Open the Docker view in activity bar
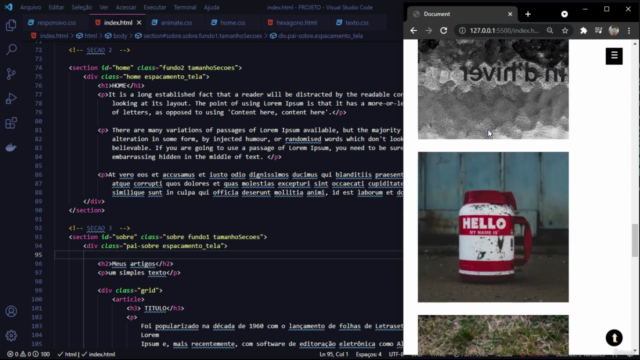 click(x=11, y=147)
